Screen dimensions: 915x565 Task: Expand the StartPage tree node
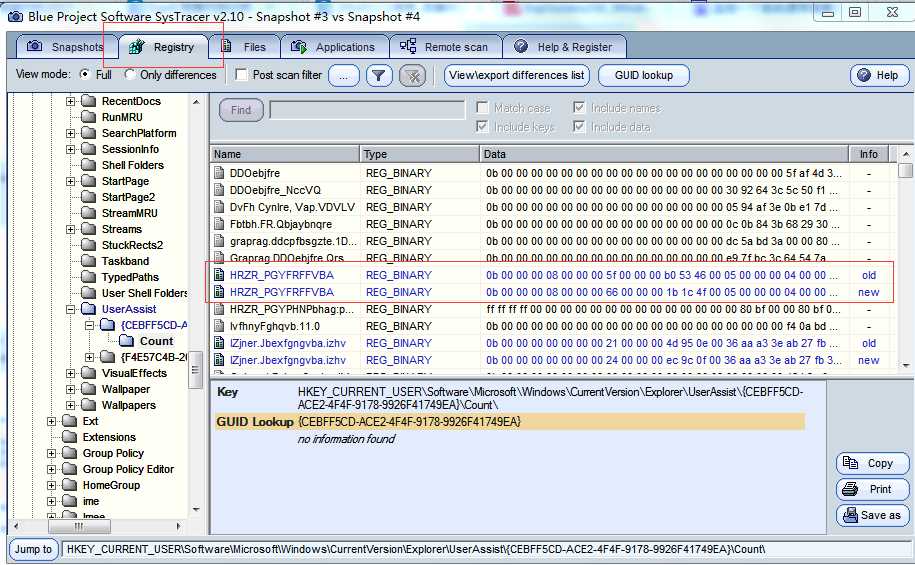click(71, 182)
